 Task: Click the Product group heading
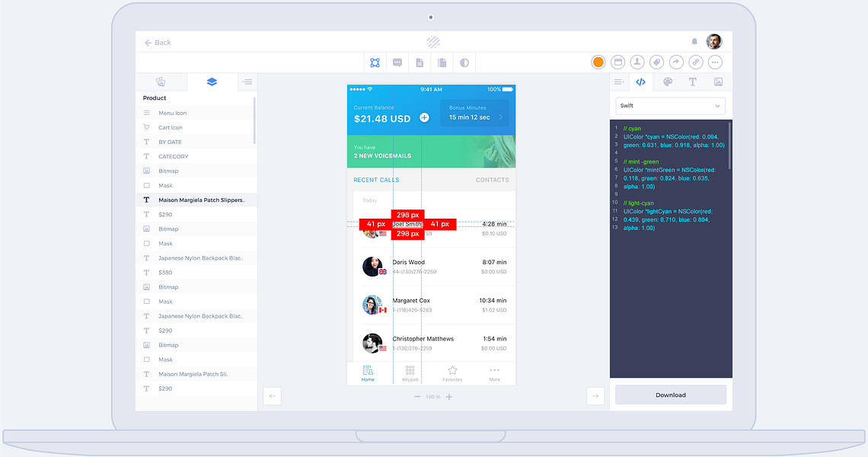pyautogui.click(x=155, y=98)
